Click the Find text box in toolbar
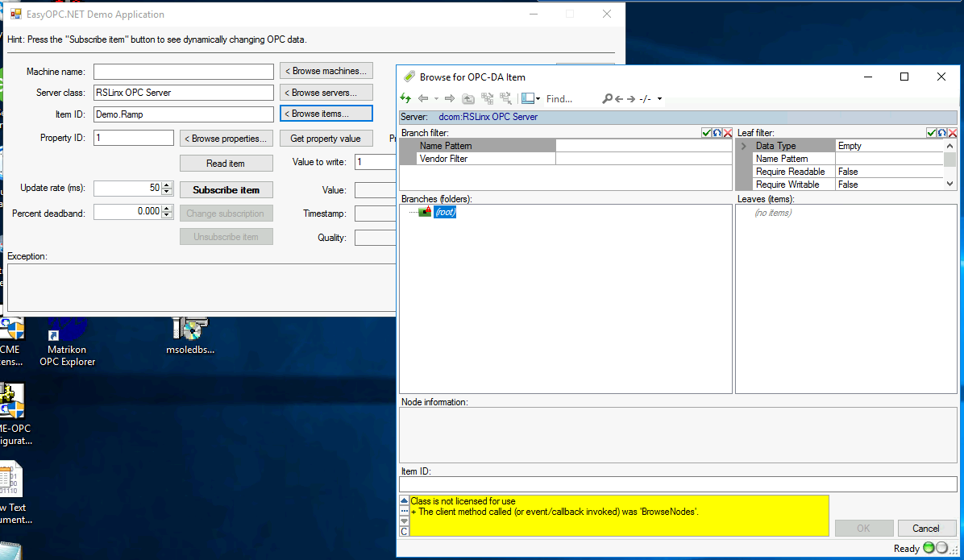 (569, 99)
